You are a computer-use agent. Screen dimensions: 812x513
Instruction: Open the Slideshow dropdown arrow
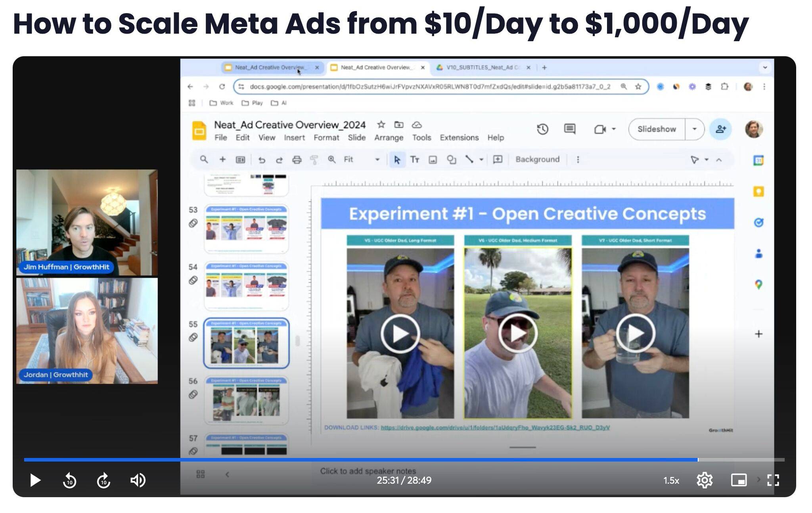(x=694, y=129)
